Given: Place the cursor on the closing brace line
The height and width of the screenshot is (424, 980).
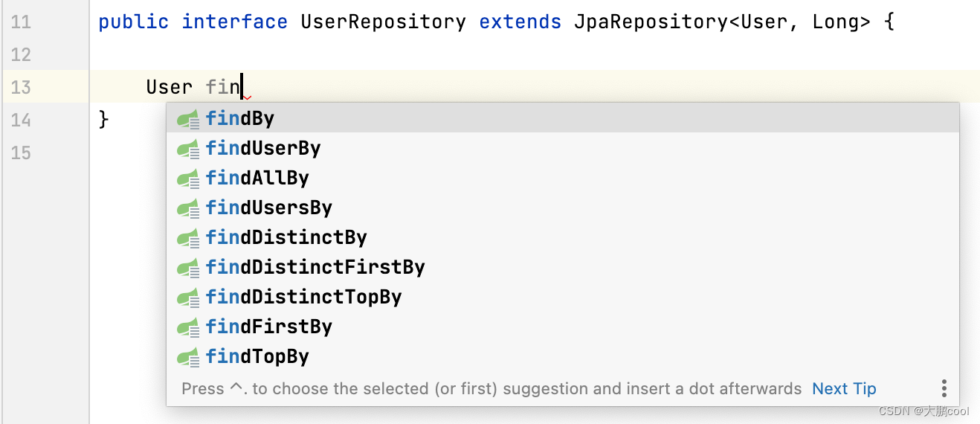Looking at the screenshot, I should point(104,119).
